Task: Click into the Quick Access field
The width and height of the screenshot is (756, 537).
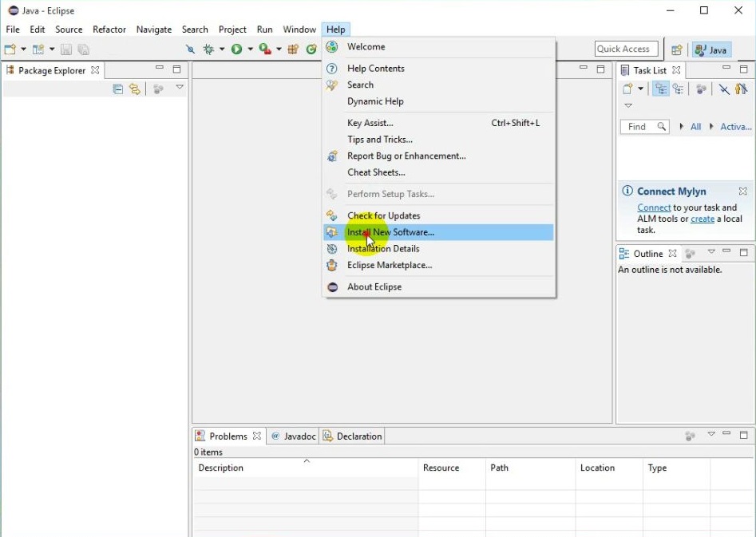Action: click(x=627, y=49)
